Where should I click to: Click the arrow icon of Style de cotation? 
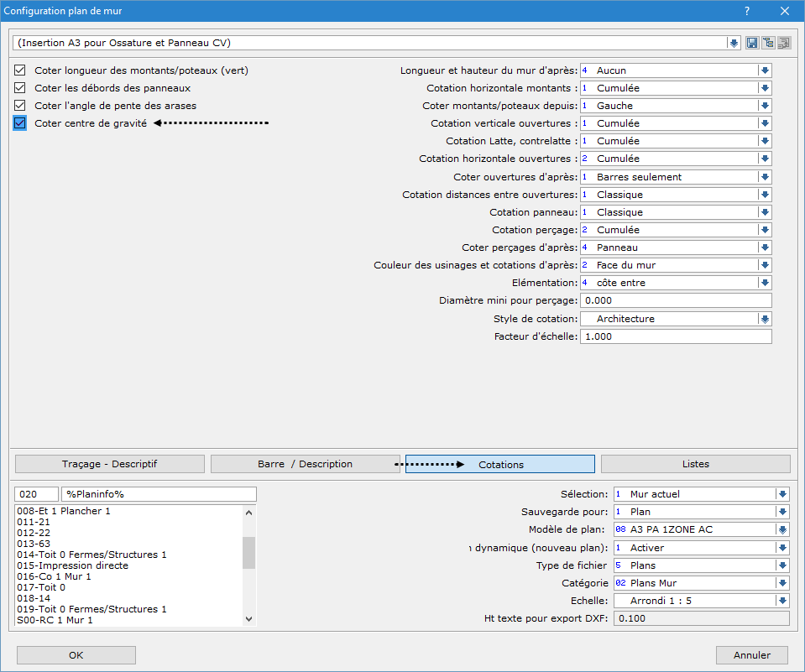tap(765, 319)
